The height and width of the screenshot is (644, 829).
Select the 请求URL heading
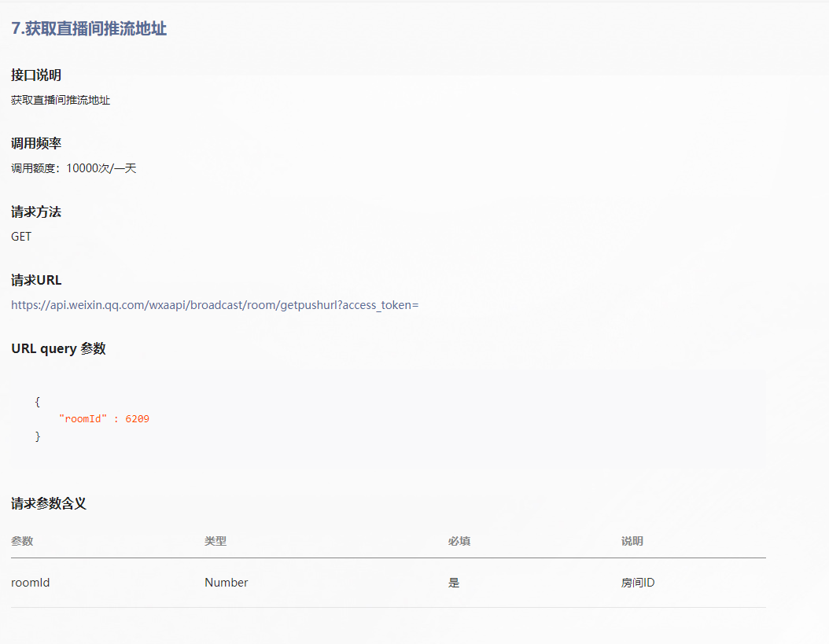click(36, 280)
